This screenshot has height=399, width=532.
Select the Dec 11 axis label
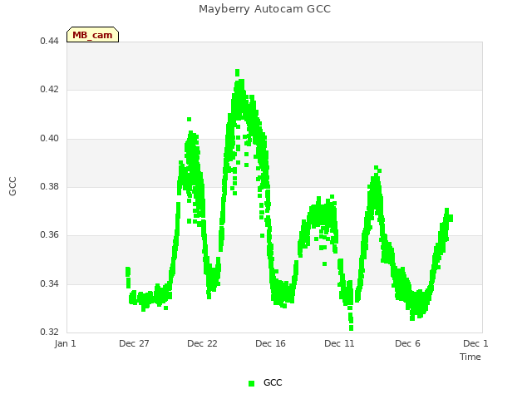(339, 343)
